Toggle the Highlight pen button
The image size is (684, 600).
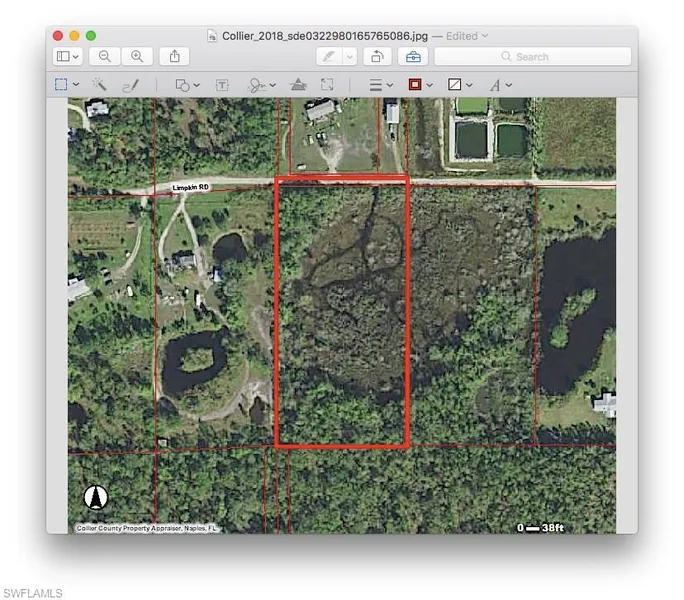pos(328,57)
